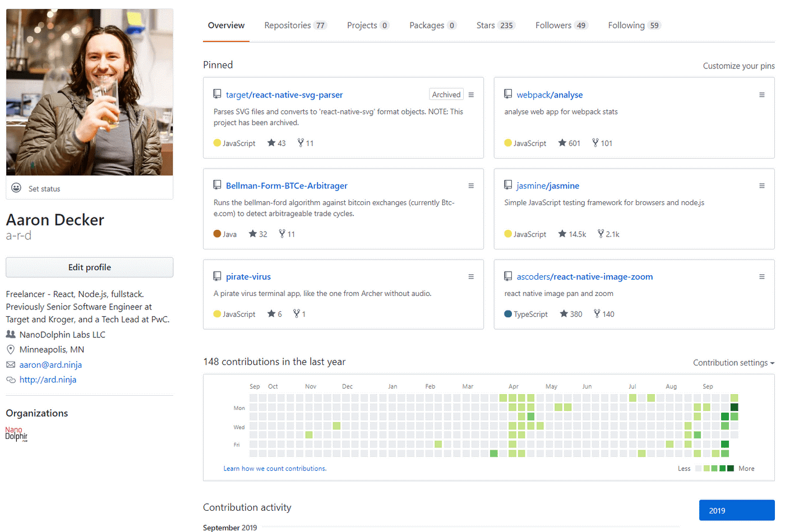Open the Set status smiley icon
Screen dimensions: 785x532
(x=16, y=188)
